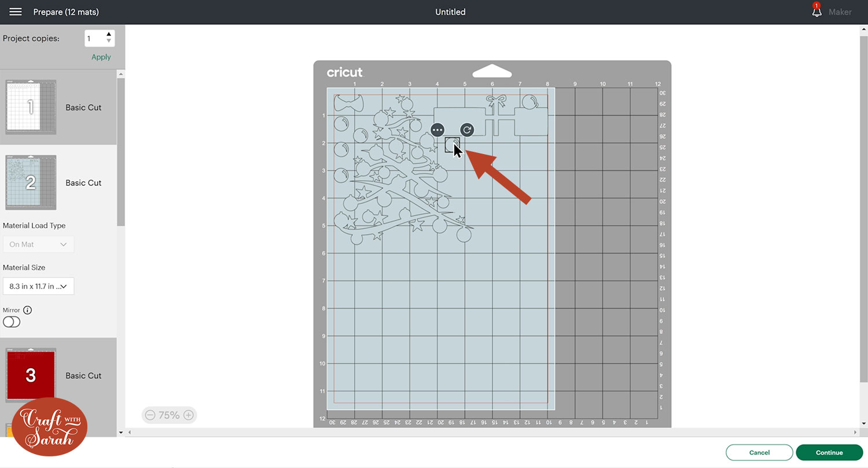Click the Untitled project title
The width and height of the screenshot is (868, 468).
[x=450, y=12]
